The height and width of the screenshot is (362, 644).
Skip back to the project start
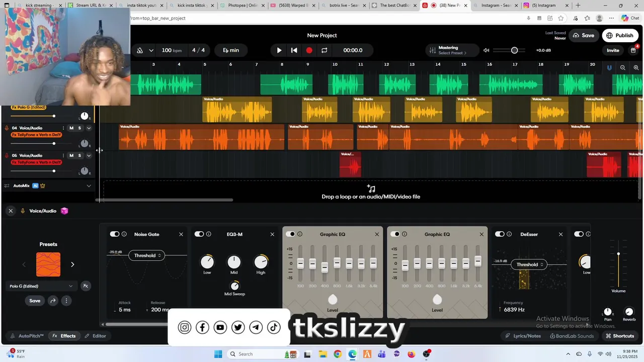pos(294,50)
